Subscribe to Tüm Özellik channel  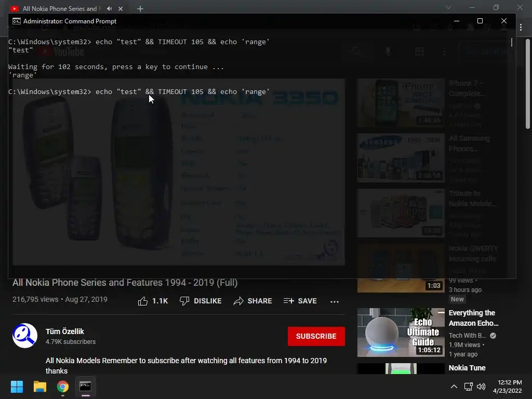(316, 336)
